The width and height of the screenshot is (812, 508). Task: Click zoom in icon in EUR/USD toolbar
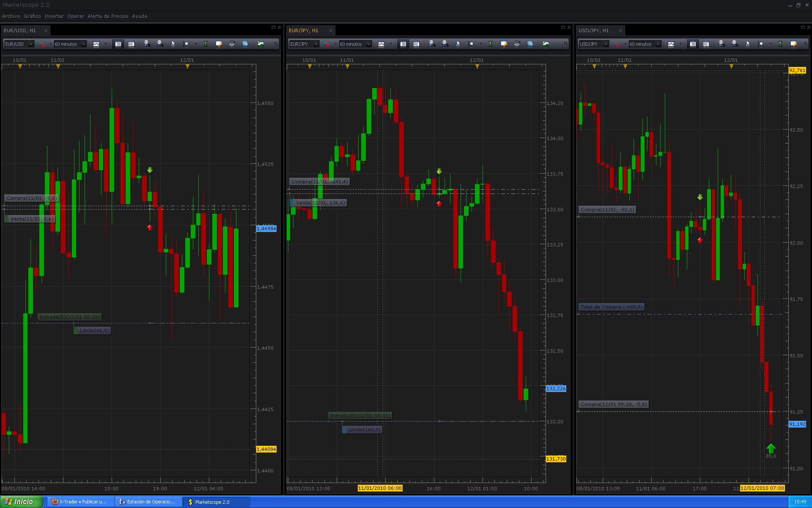[146, 44]
